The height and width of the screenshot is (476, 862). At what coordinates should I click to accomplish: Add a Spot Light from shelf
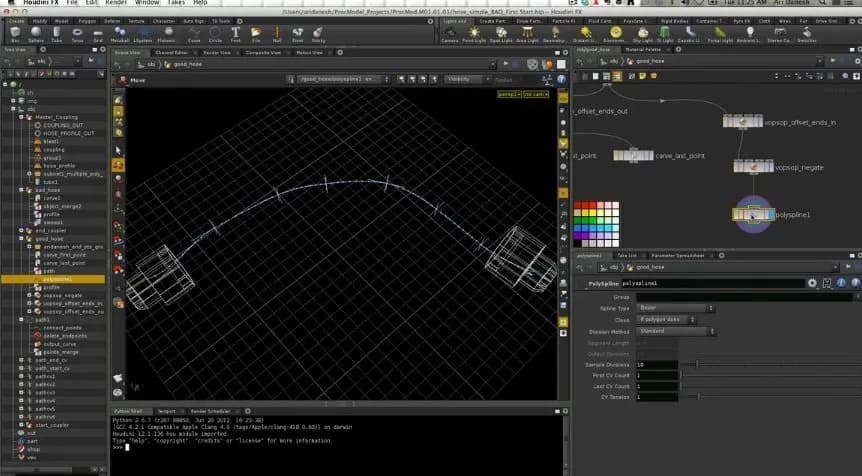[501, 34]
